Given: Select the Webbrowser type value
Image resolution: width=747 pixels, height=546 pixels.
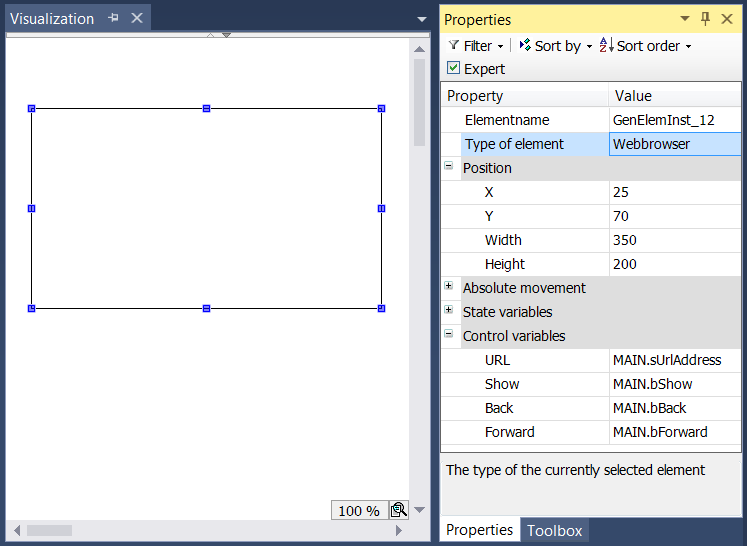Looking at the screenshot, I should (675, 144).
